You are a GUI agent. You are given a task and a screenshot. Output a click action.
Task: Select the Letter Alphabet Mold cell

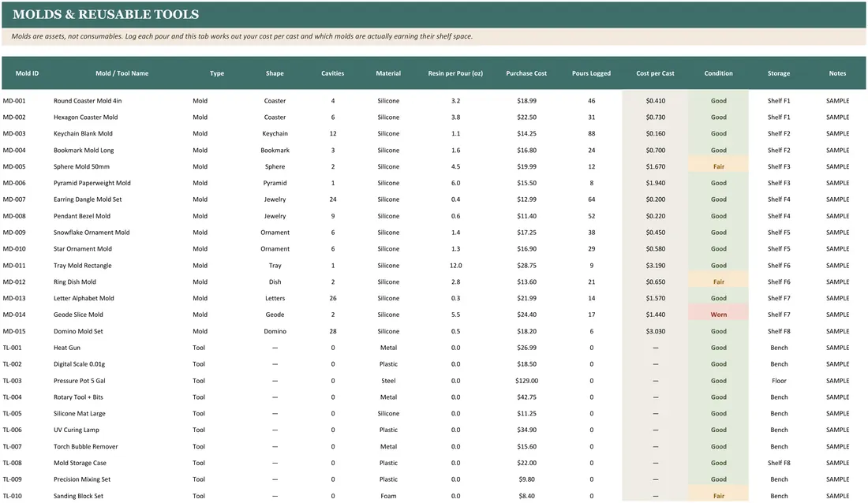click(84, 298)
